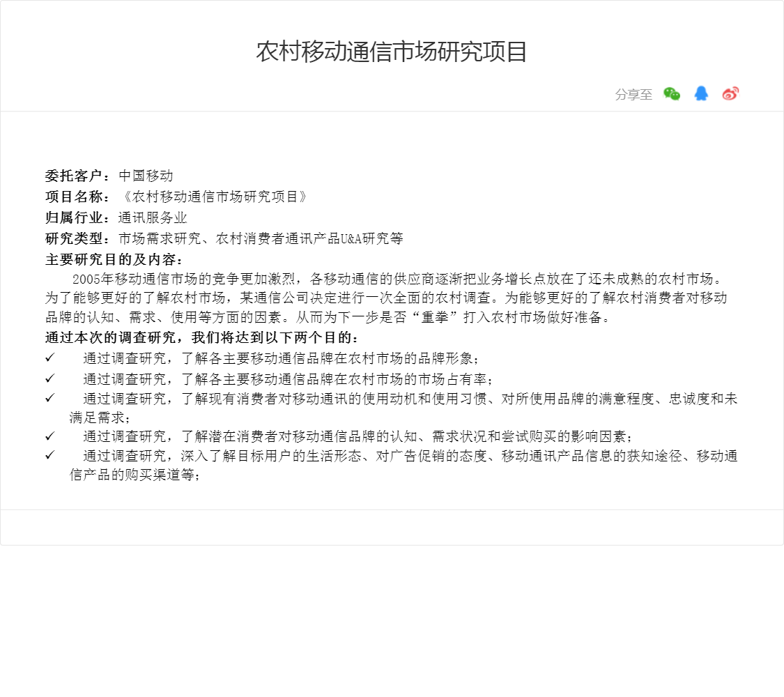Click the client name 中国移动
This screenshot has width=784, height=697.
coord(146,176)
